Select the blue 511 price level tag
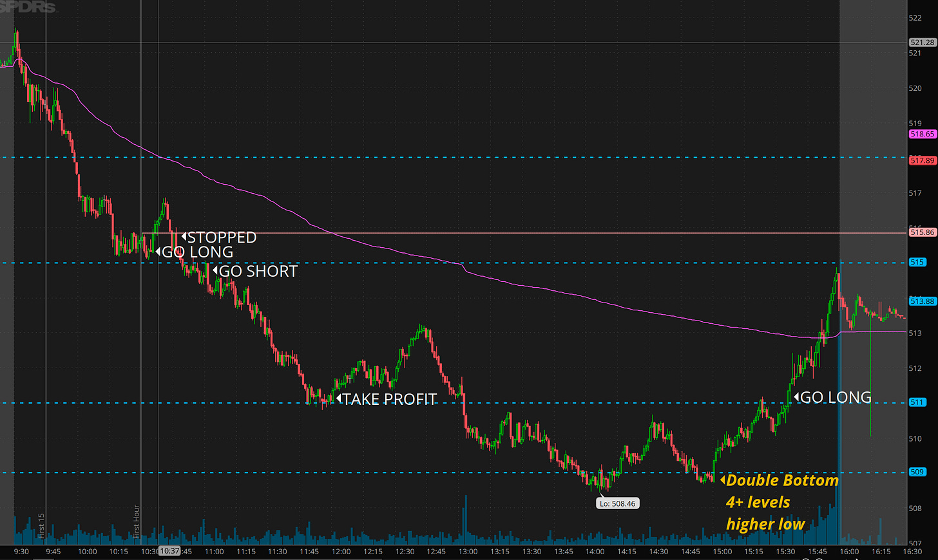 (x=917, y=402)
